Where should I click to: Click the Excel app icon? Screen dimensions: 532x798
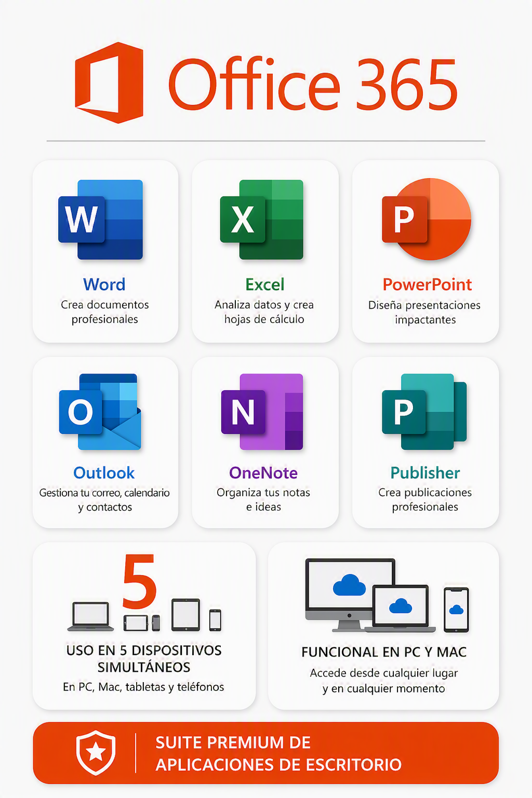click(262, 219)
